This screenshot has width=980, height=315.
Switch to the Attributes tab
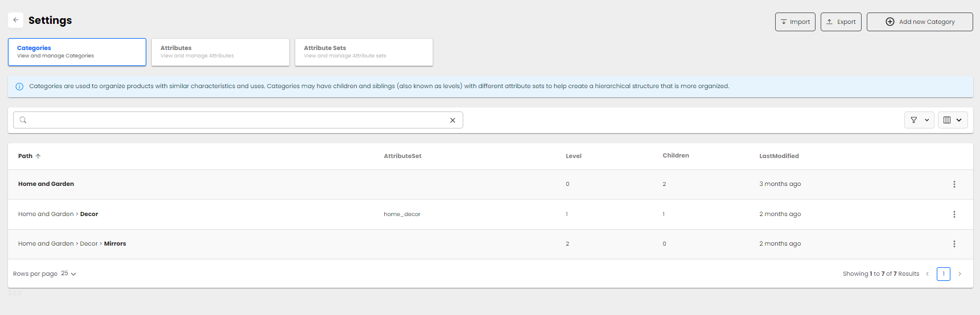(220, 52)
